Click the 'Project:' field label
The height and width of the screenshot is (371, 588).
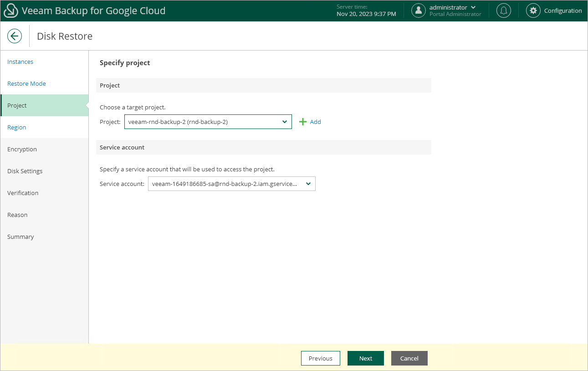(x=110, y=122)
